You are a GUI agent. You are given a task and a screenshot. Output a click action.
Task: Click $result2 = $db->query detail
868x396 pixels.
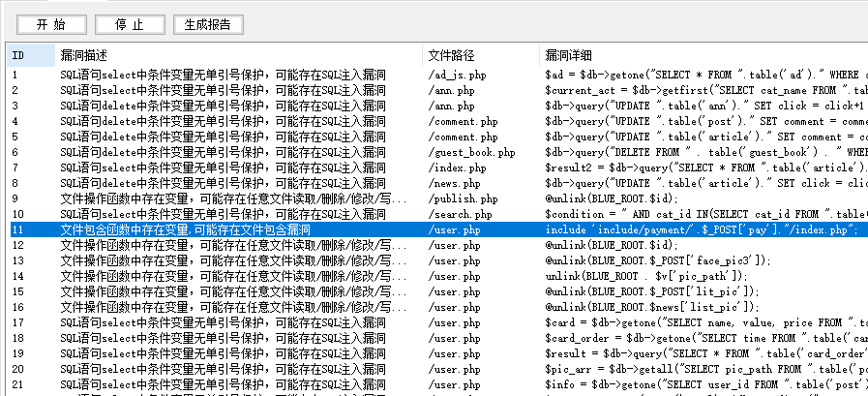[x=706, y=168]
